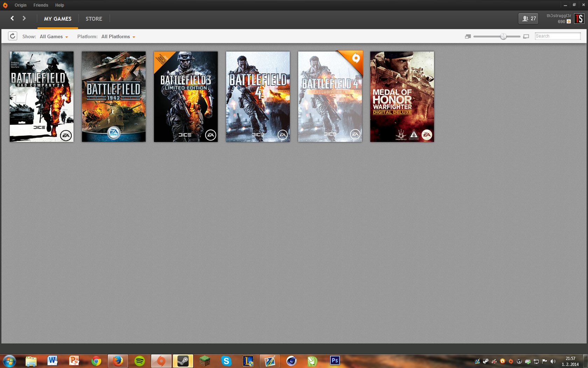The width and height of the screenshot is (588, 368).
Task: Switch to Firefox in the taskbar
Action: [x=118, y=361]
